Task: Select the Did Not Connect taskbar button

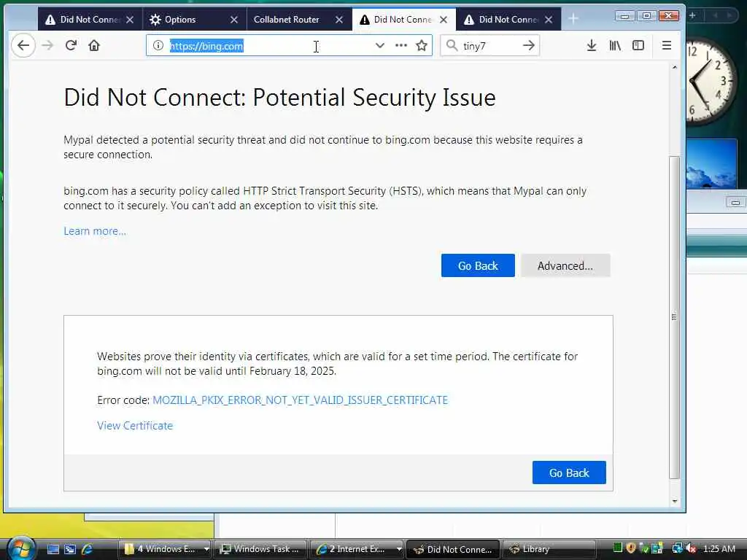Action: pos(453,549)
